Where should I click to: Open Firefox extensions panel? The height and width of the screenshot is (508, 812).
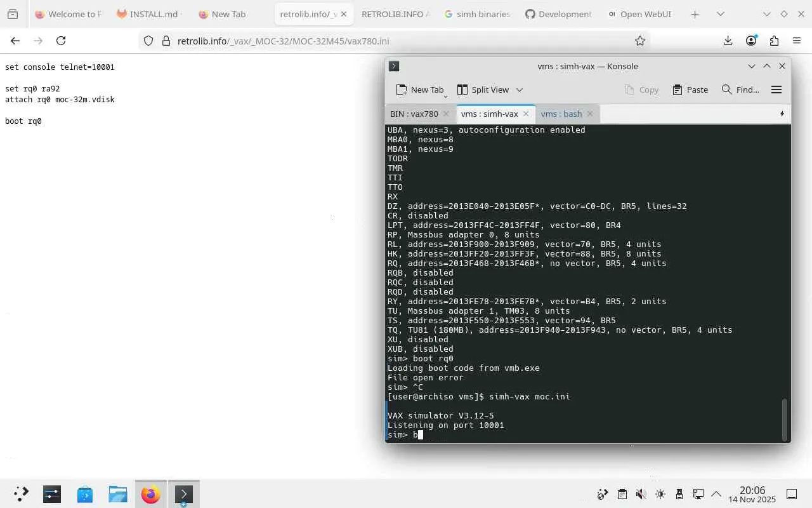(774, 41)
